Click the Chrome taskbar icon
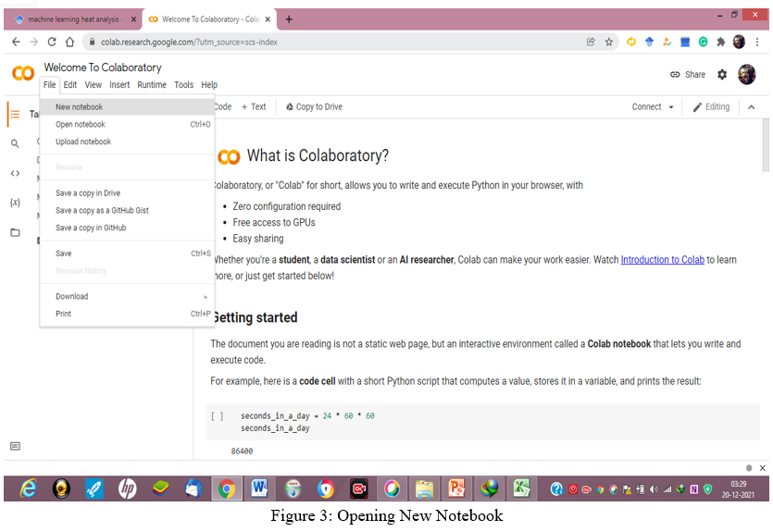Viewport: 773px width, 532px height. pos(227,489)
